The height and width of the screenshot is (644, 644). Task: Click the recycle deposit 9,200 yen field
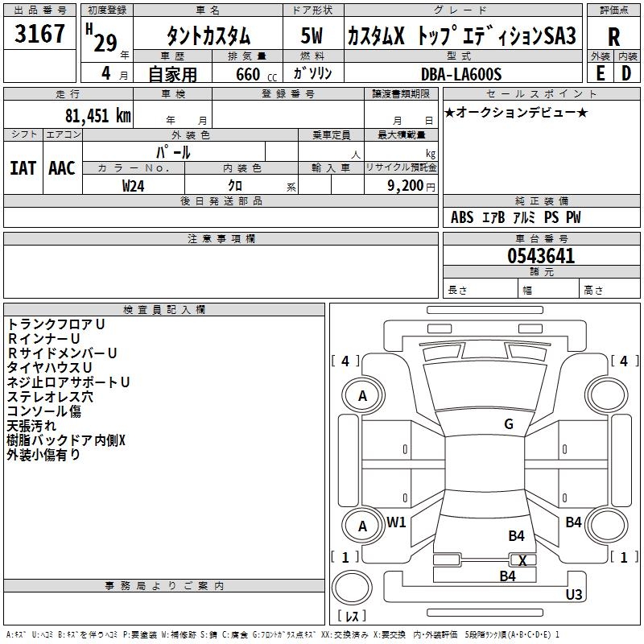point(401,185)
